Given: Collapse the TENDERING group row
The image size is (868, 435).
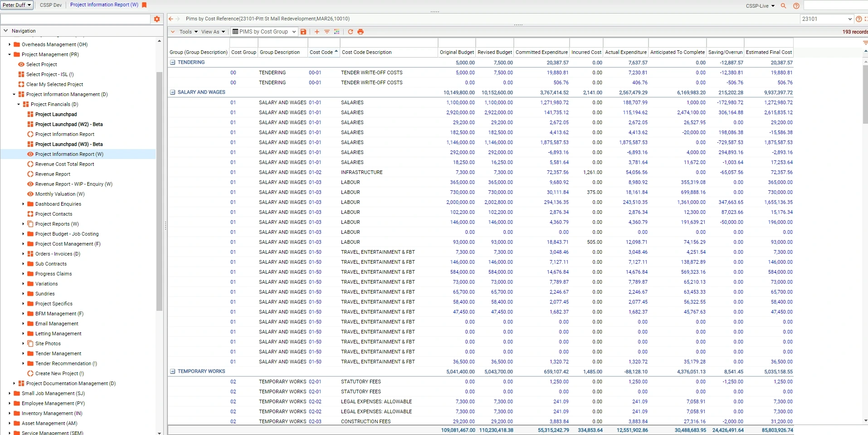Looking at the screenshot, I should click(x=173, y=63).
